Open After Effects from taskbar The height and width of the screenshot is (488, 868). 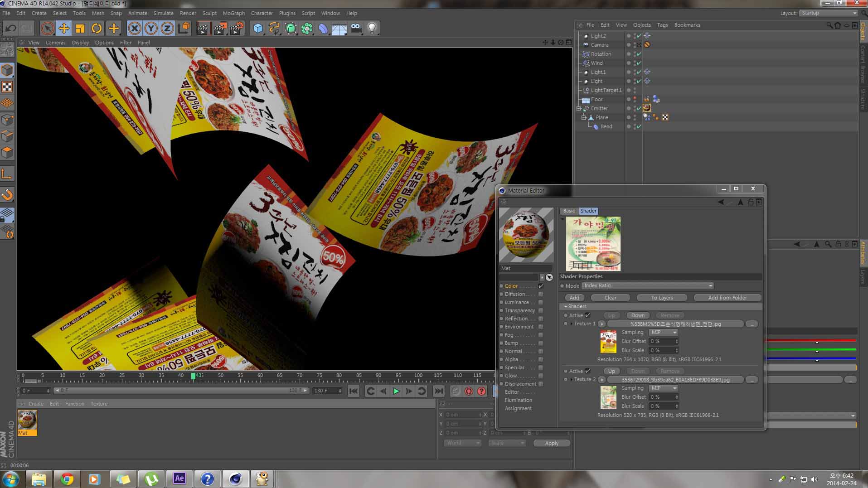click(x=179, y=478)
